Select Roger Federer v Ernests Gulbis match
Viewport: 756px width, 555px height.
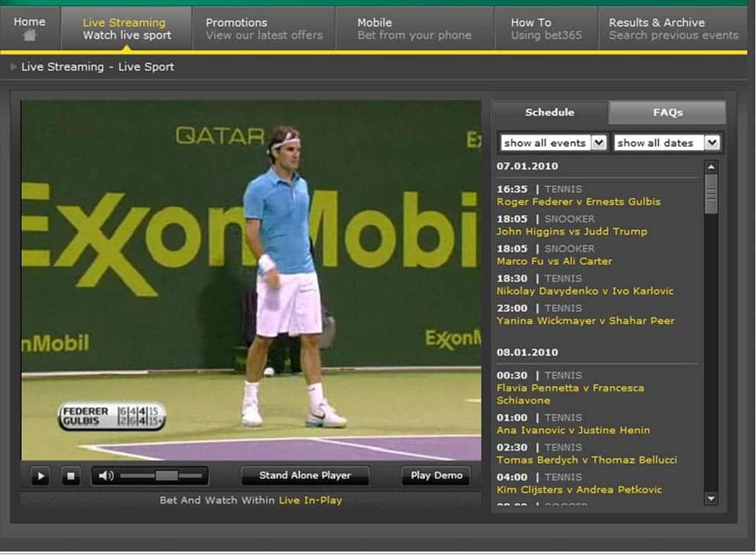(579, 202)
